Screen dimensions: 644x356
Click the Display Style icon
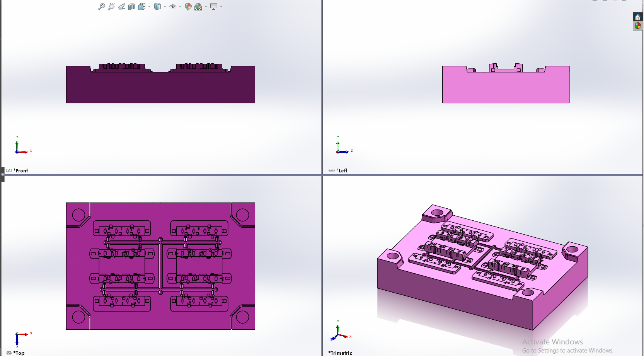(157, 7)
